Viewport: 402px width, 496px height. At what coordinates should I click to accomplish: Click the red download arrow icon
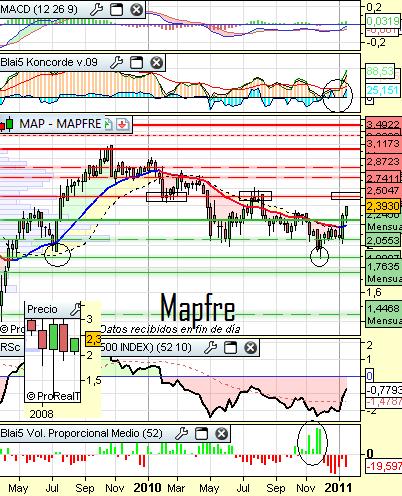click(x=122, y=124)
